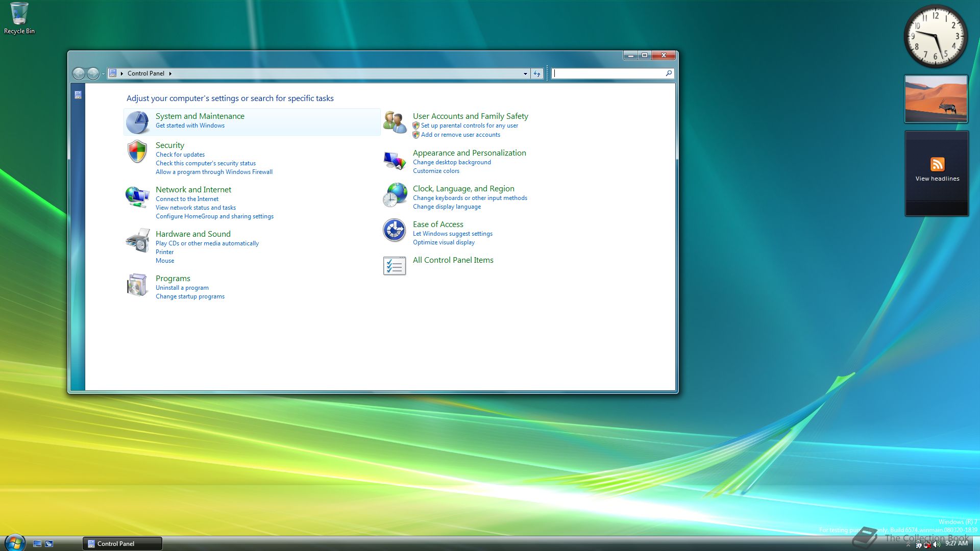Open the Programs heading
This screenshot has width=980, height=551.
click(173, 279)
